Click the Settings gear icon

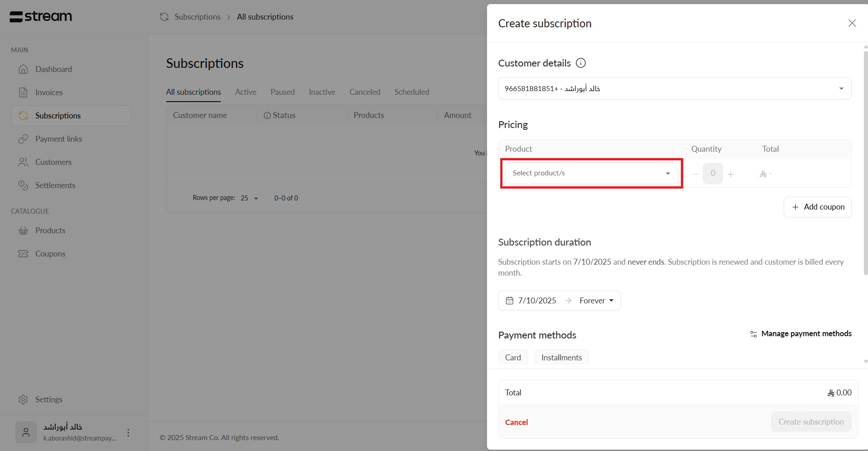(23, 400)
